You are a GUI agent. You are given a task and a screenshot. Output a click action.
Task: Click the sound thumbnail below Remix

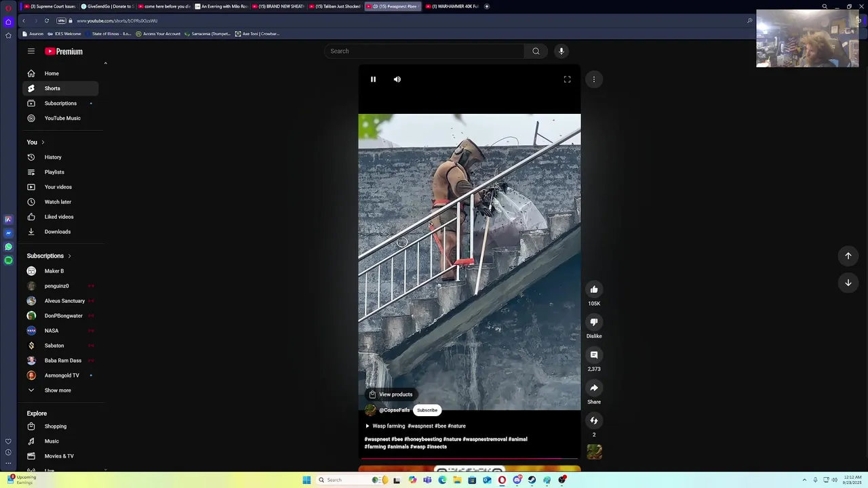point(594,451)
